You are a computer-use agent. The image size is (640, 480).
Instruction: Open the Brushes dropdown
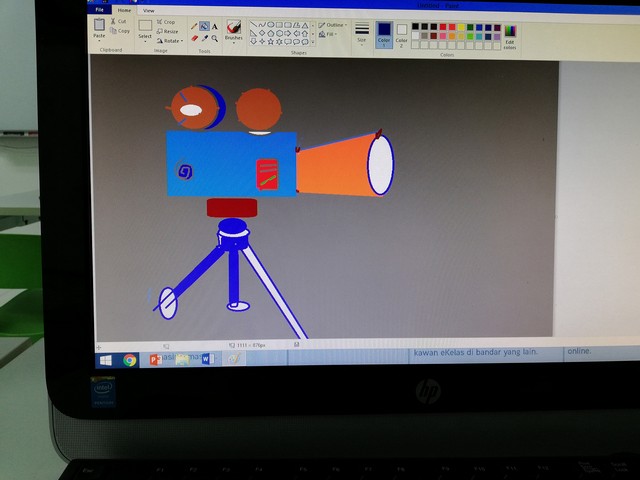click(x=233, y=33)
